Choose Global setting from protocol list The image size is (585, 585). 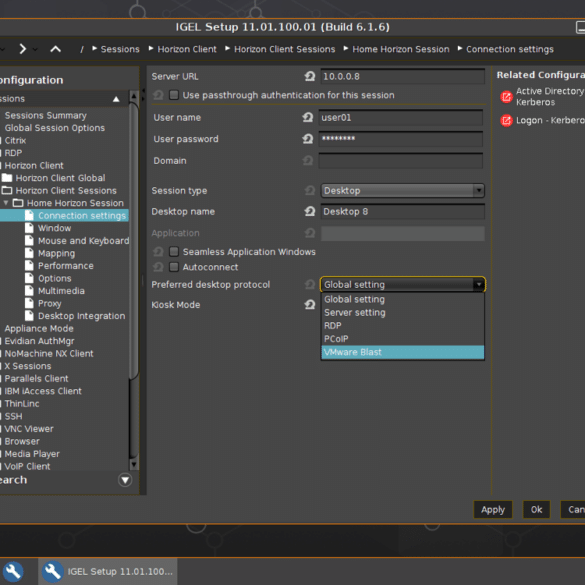[403, 299]
